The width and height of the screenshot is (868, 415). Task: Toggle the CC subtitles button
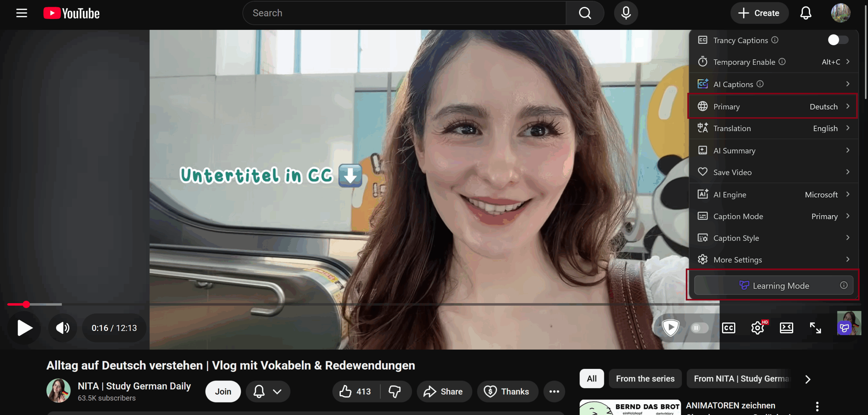pyautogui.click(x=729, y=328)
